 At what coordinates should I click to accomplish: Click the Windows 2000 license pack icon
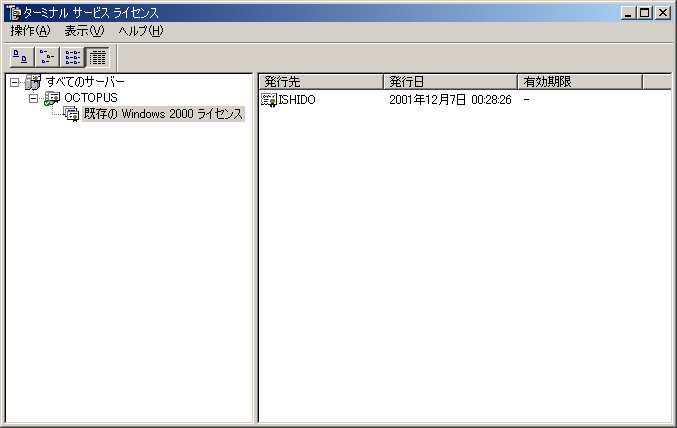(x=71, y=114)
